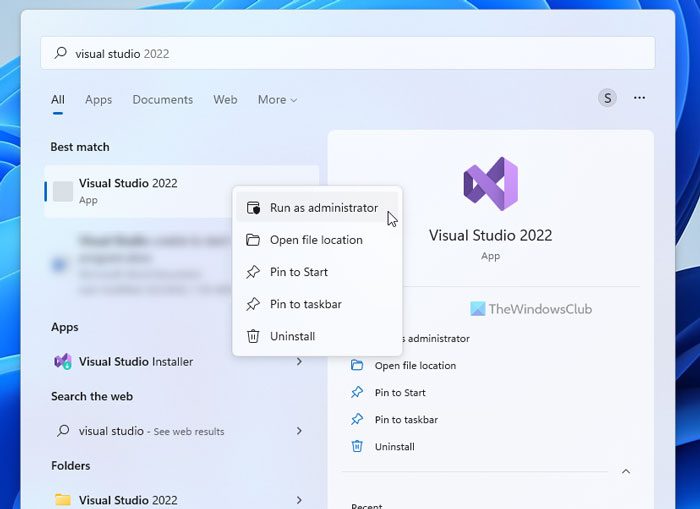Select Pin to Start in context menu

tap(317, 272)
